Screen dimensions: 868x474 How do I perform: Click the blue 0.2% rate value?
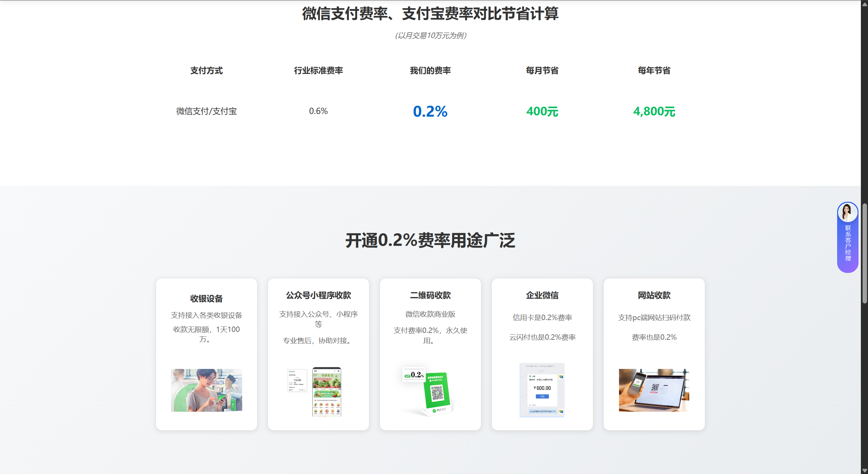tap(430, 112)
